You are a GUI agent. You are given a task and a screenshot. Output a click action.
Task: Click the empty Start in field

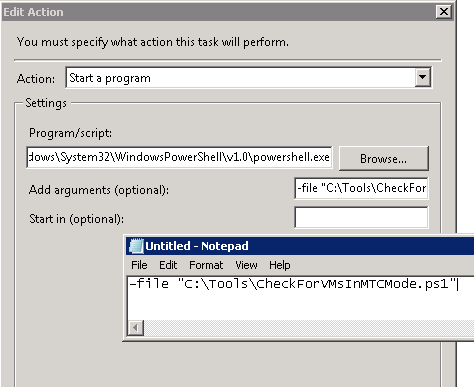pyautogui.click(x=361, y=217)
